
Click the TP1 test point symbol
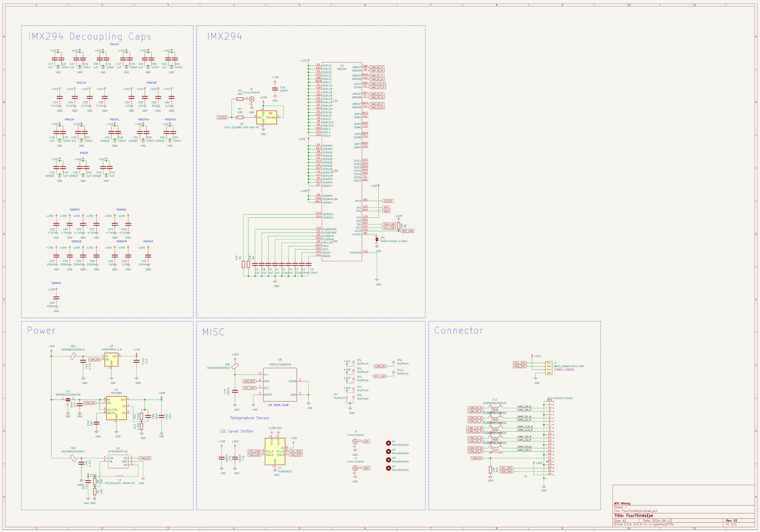(354, 362)
